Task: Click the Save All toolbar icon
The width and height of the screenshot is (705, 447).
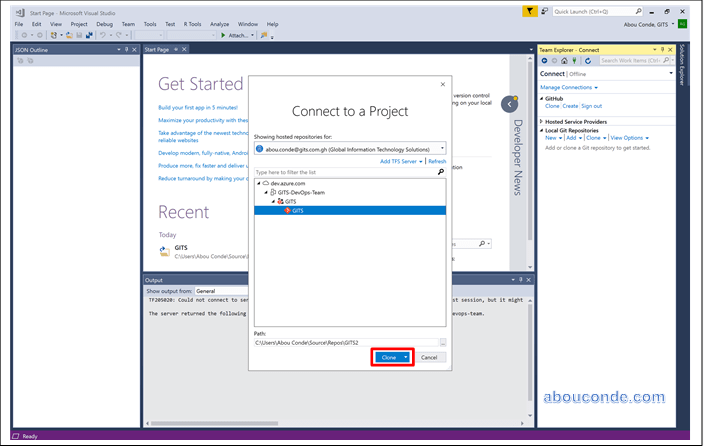Action: (x=88, y=35)
